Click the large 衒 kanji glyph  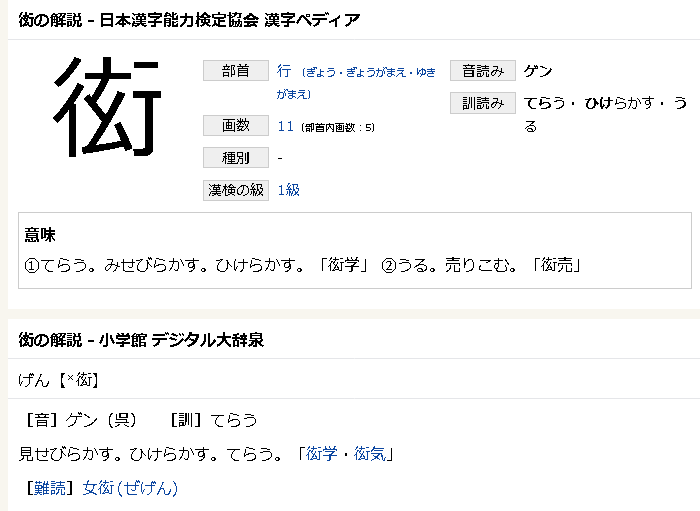107,107
